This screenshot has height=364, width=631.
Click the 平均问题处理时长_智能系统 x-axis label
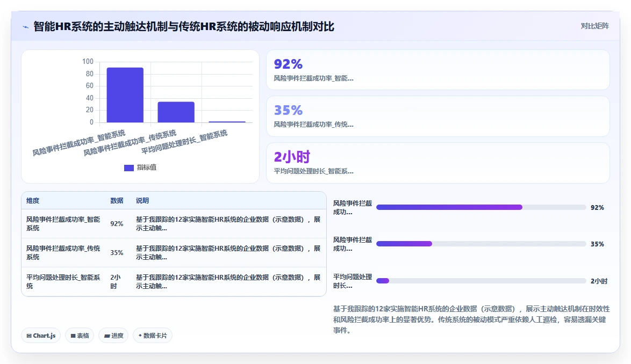tap(184, 142)
